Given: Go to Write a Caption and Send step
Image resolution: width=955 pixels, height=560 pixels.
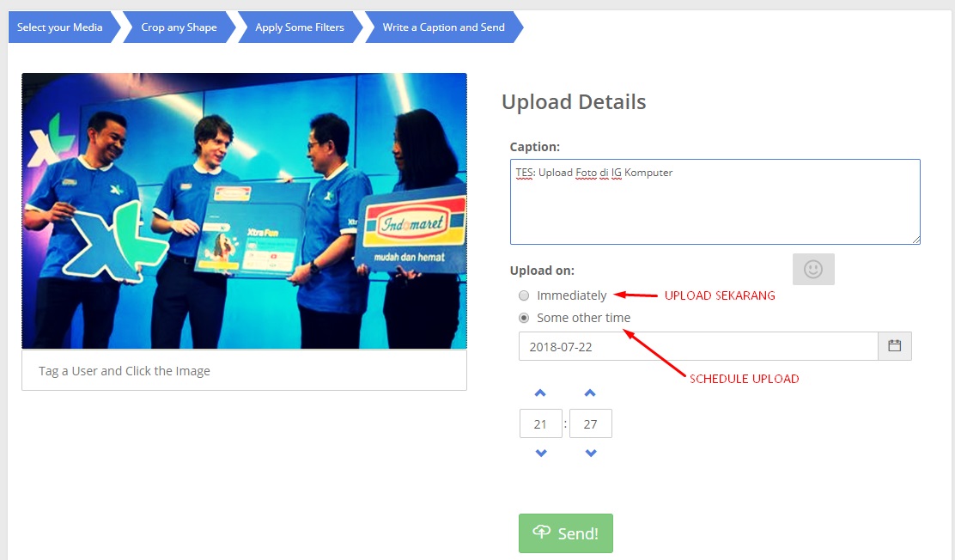Looking at the screenshot, I should tap(443, 27).
